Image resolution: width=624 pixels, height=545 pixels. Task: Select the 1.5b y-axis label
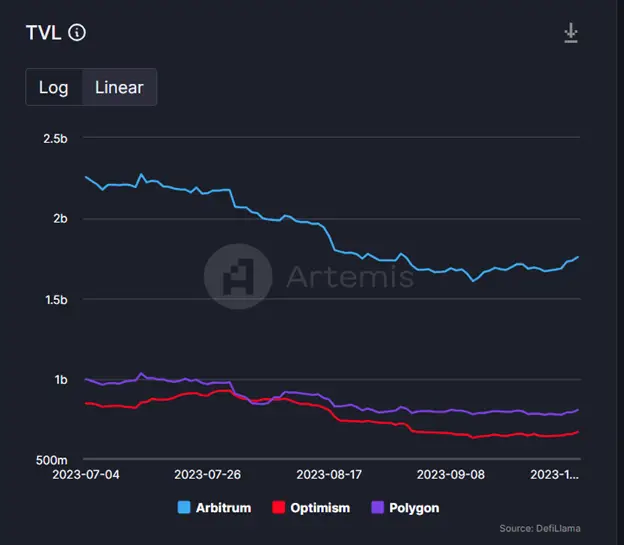(56, 300)
